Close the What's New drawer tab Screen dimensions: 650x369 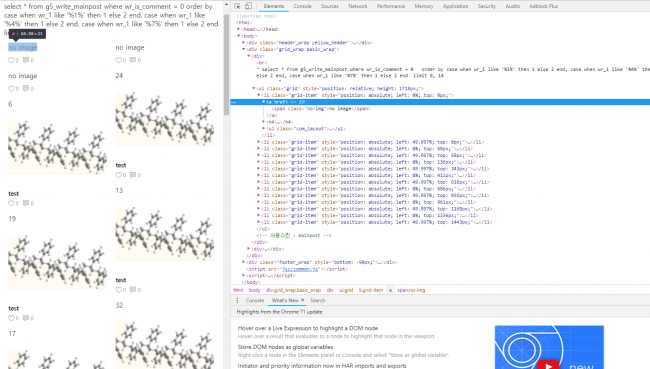pyautogui.click(x=303, y=300)
